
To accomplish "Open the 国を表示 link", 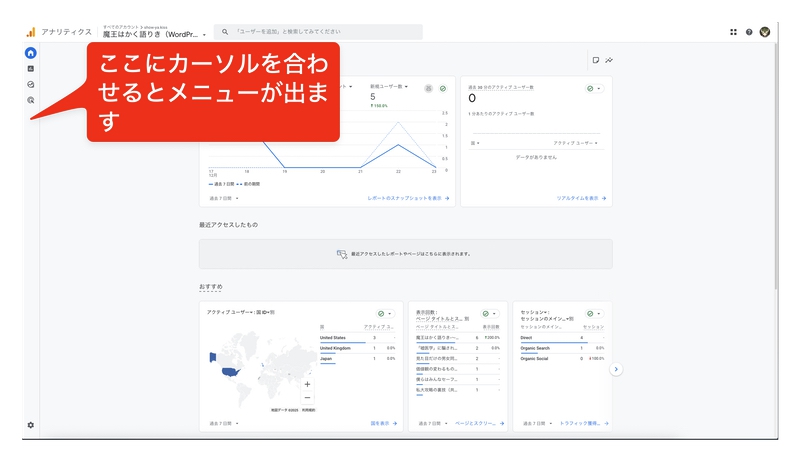I will point(384,424).
